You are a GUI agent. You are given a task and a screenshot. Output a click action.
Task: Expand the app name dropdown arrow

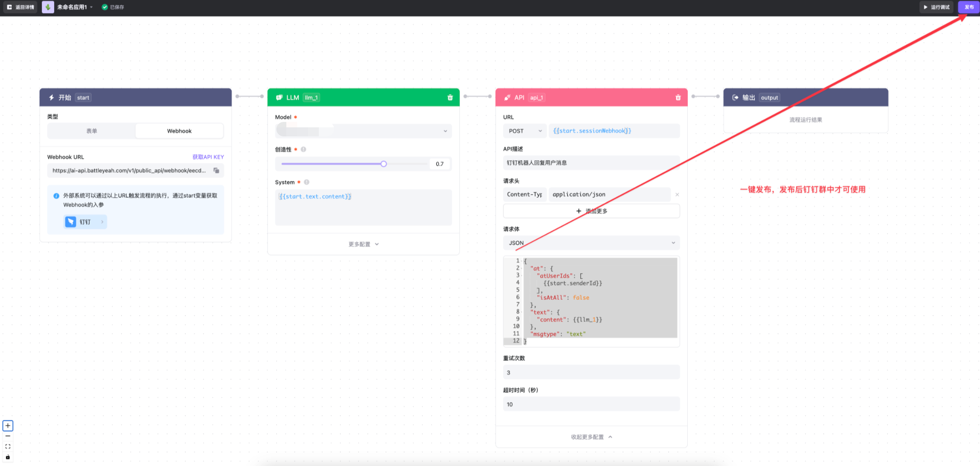(91, 7)
